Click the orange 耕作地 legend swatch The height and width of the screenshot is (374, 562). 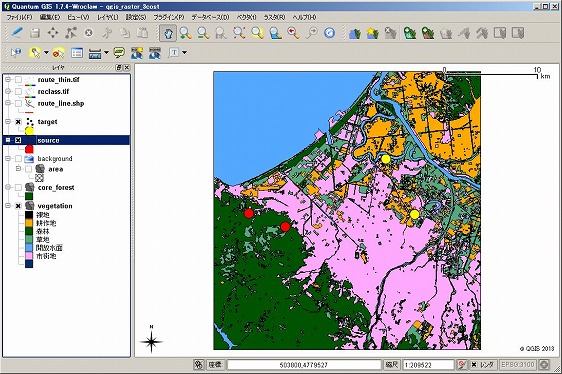(x=29, y=223)
